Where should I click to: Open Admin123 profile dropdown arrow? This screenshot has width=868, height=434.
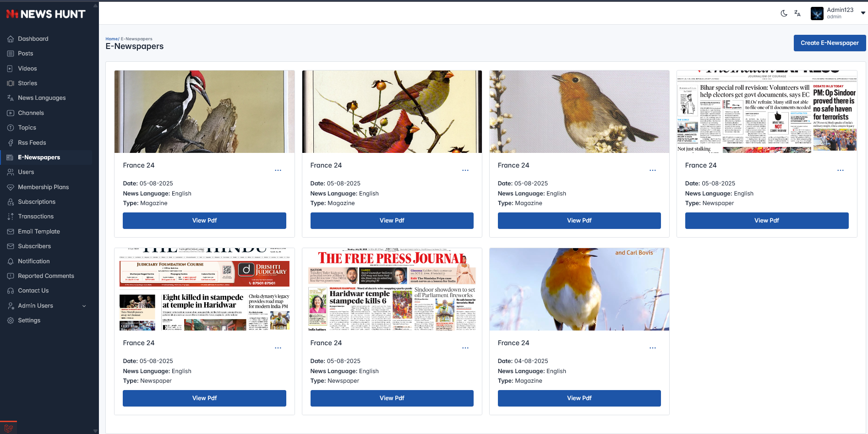863,13
